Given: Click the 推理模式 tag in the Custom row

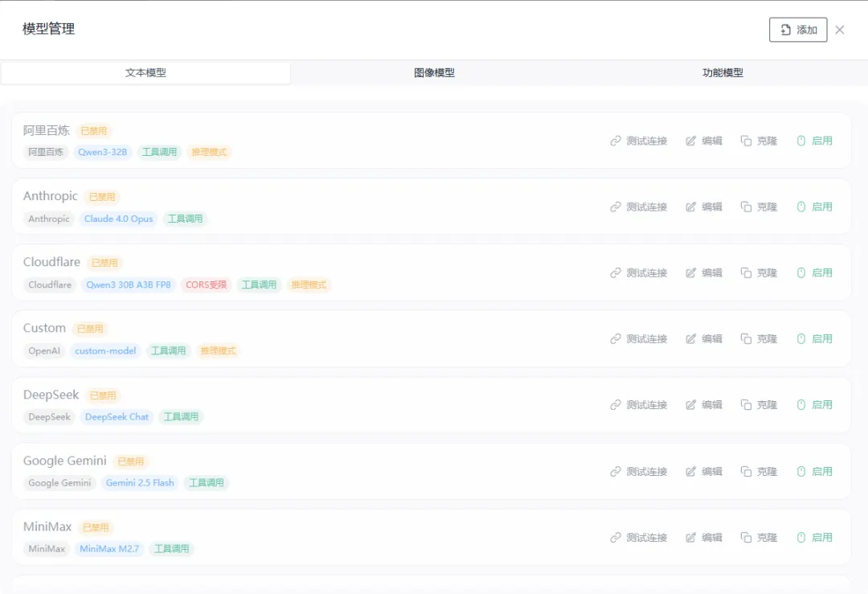Looking at the screenshot, I should [218, 351].
